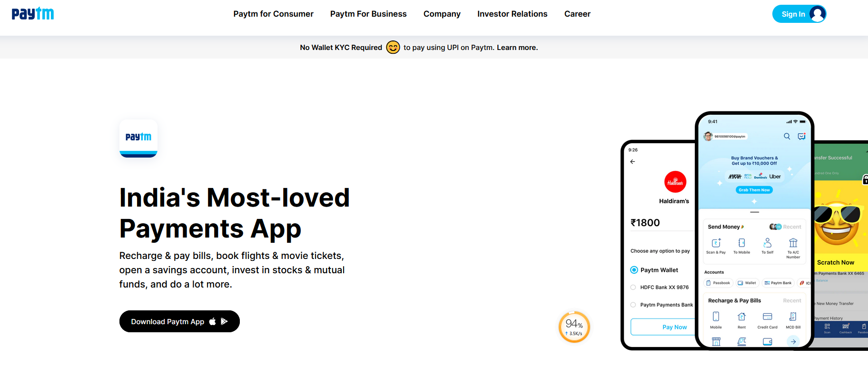Open the Paytm for Consumer menu
The image size is (868, 387).
click(274, 14)
